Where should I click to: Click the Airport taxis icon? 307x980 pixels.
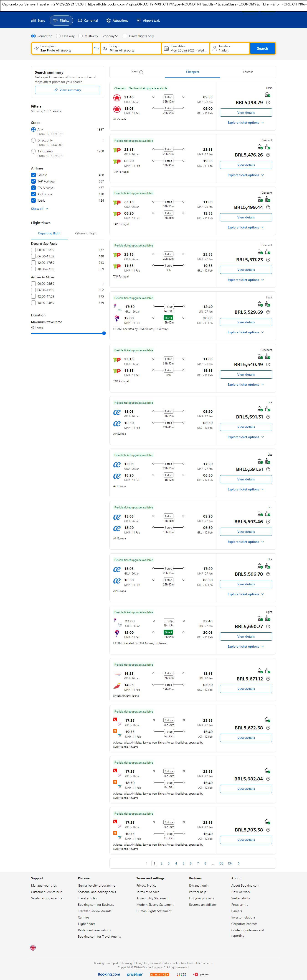[x=139, y=21]
